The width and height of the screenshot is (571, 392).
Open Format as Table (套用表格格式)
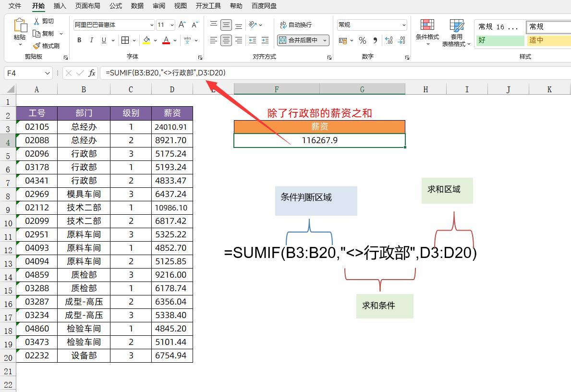(456, 33)
